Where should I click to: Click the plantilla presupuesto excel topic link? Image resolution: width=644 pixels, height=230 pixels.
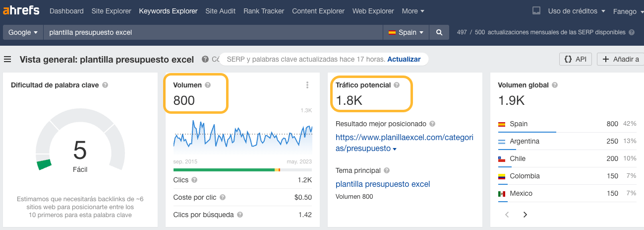383,184
